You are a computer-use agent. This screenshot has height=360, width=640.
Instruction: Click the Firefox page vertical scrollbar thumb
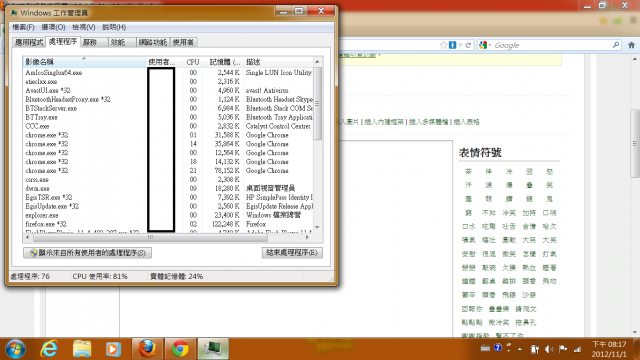[x=635, y=143]
